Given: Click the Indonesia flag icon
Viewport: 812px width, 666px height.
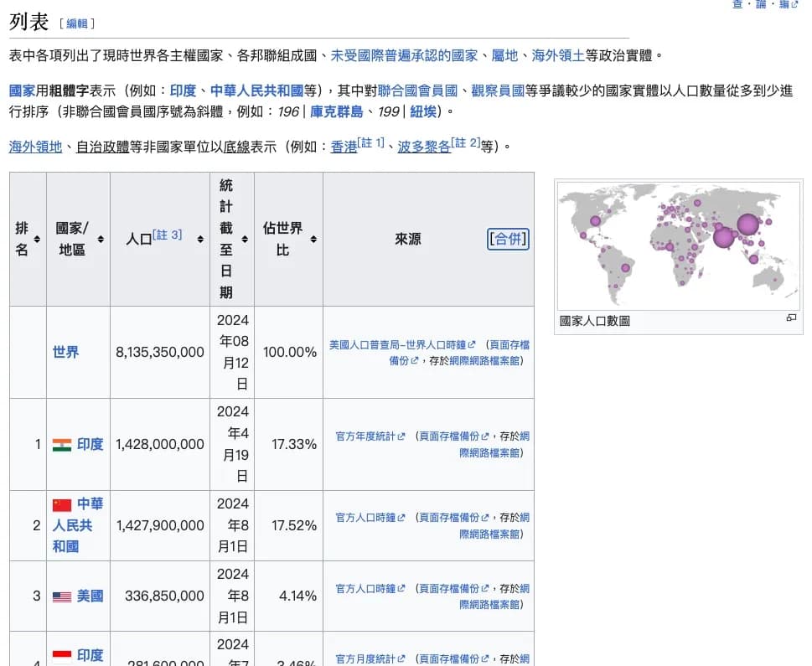Looking at the screenshot, I should coord(62,657).
